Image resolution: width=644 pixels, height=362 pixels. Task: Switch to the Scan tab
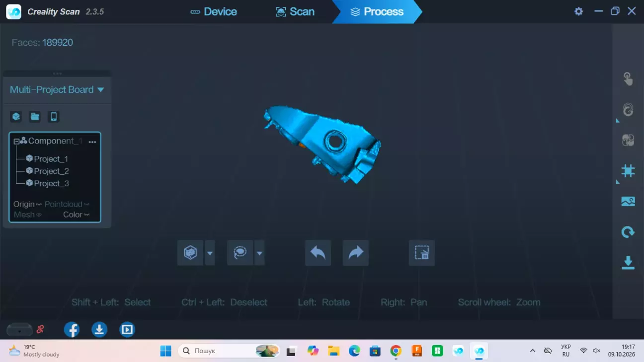pyautogui.click(x=295, y=11)
